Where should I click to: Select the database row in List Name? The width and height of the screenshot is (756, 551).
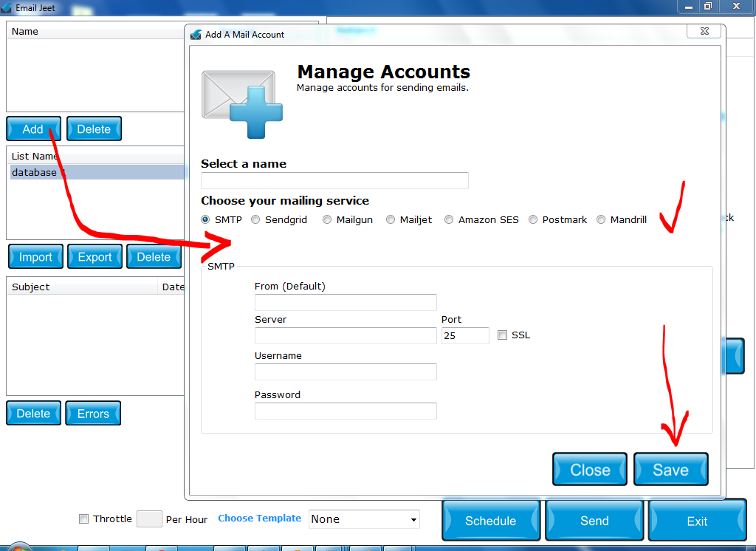click(x=97, y=172)
